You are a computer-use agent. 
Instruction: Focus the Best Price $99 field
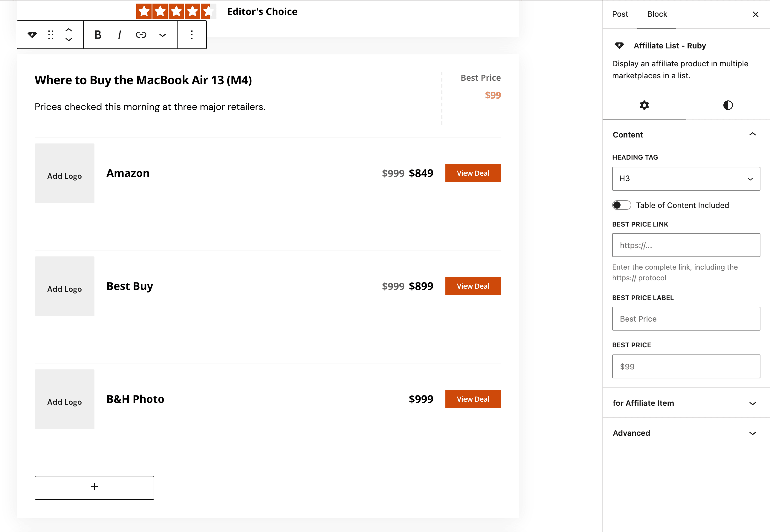click(686, 366)
